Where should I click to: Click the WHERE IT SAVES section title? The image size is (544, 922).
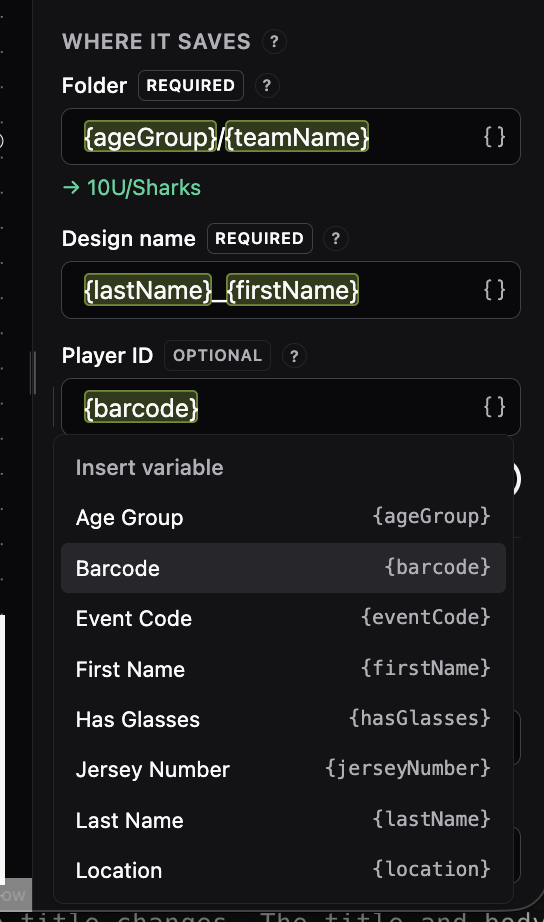point(156,42)
